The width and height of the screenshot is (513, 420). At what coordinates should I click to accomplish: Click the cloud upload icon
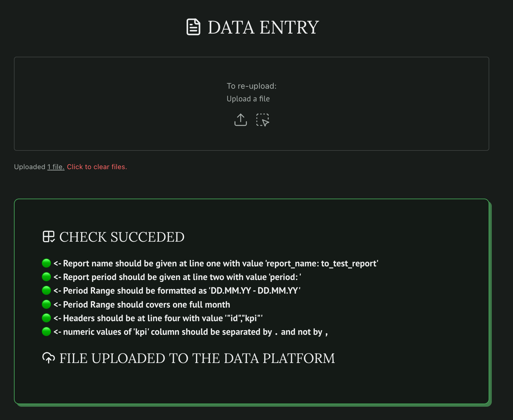tap(48, 358)
